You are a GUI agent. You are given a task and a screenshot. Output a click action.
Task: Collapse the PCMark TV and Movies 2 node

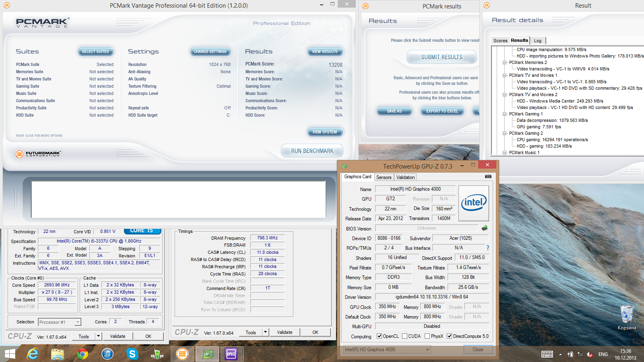[504, 95]
